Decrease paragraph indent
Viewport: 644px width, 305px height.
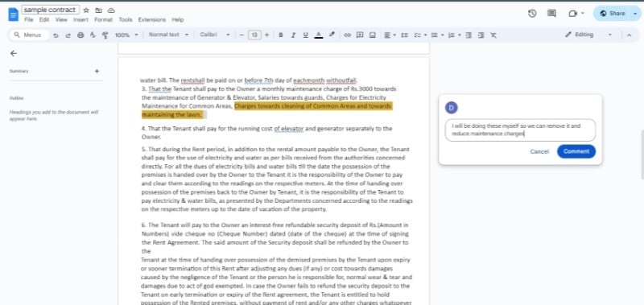[469, 35]
